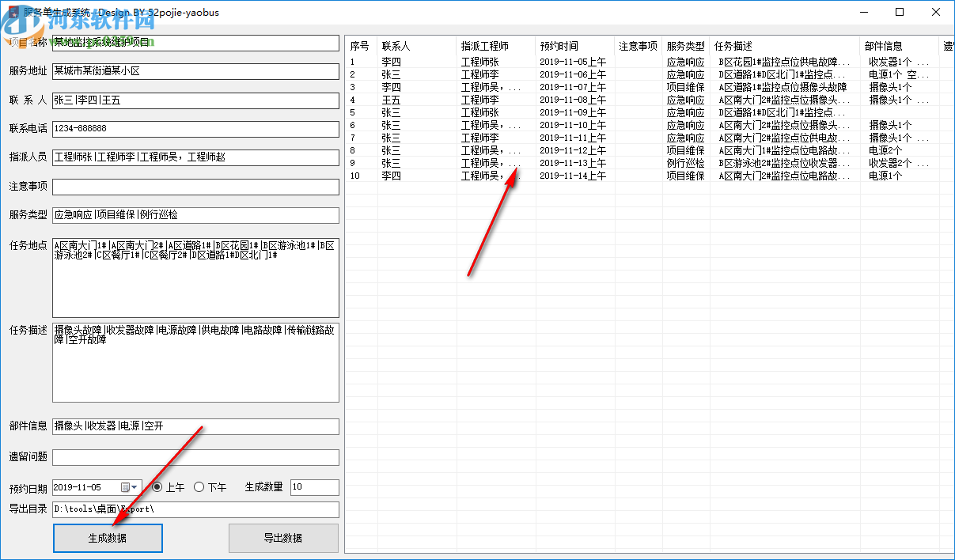Click the 指派工程师 column header
This screenshot has height=560, width=955.
pyautogui.click(x=484, y=46)
